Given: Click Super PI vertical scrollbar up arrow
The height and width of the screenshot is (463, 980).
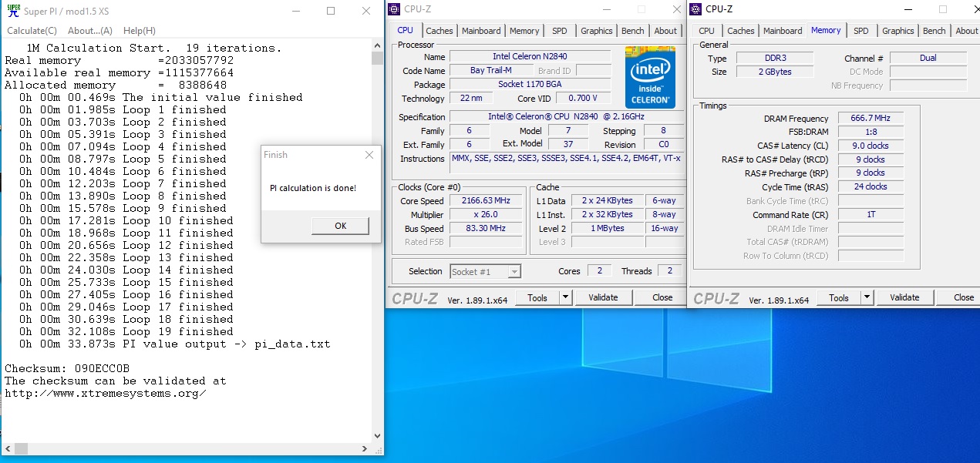Looking at the screenshot, I should pyautogui.click(x=377, y=47).
